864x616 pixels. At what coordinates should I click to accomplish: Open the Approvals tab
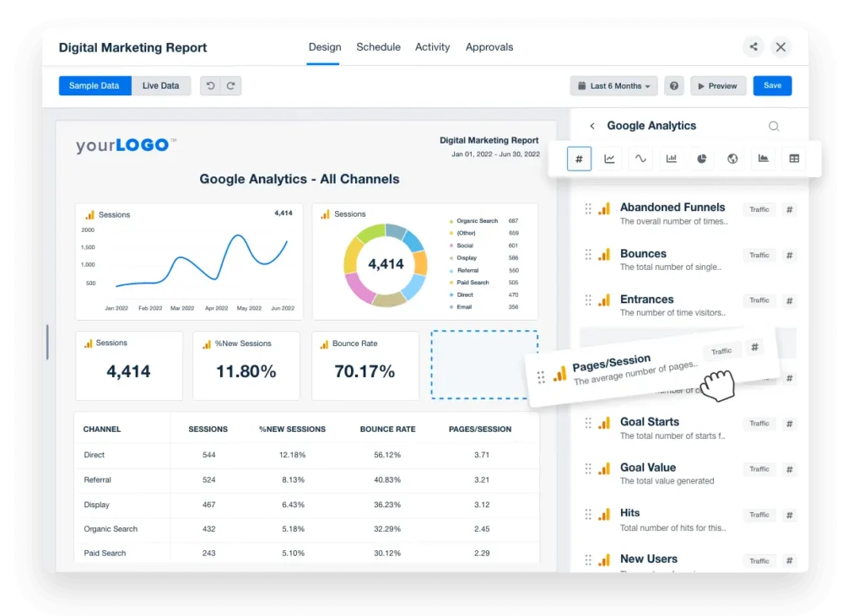tap(489, 47)
